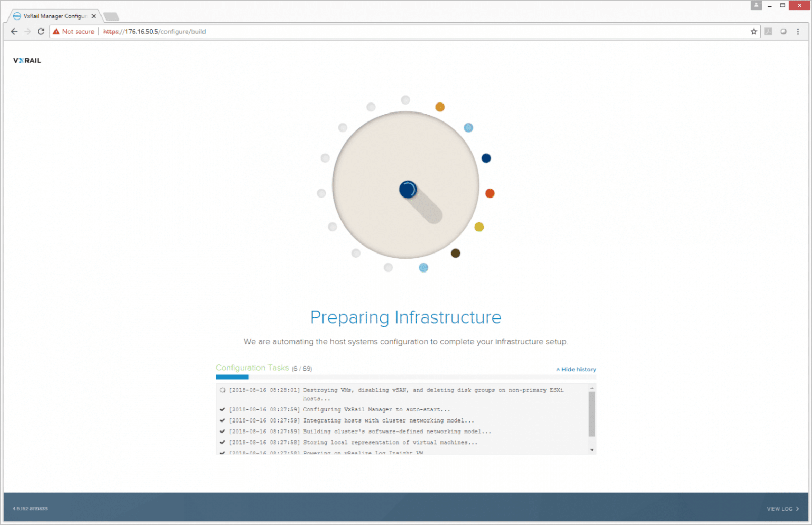Click the orange dot on the dial
The height and width of the screenshot is (525, 812).
(440, 107)
